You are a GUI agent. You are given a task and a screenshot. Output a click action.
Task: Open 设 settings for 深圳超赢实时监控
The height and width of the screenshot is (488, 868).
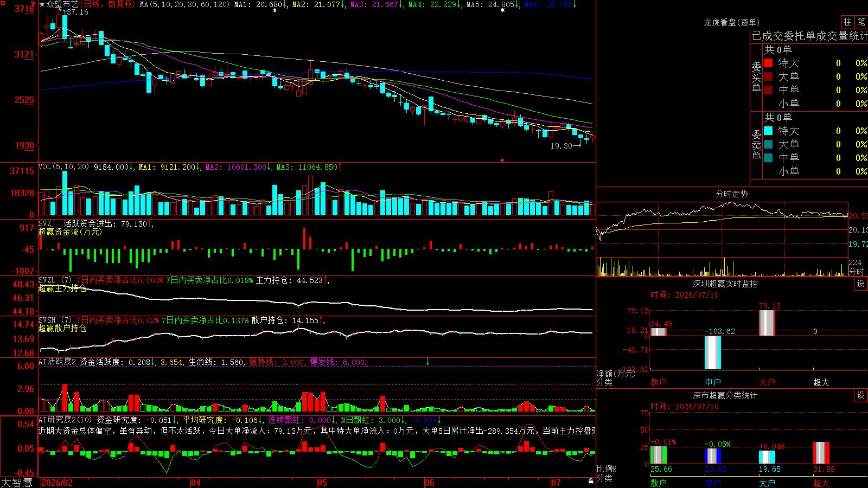point(861,284)
